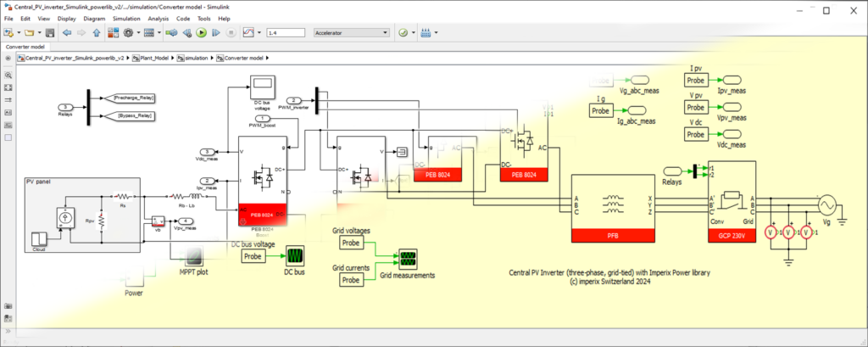868x347 pixels.
Task: Click Plant_Model in the breadcrumb path
Action: tap(153, 59)
